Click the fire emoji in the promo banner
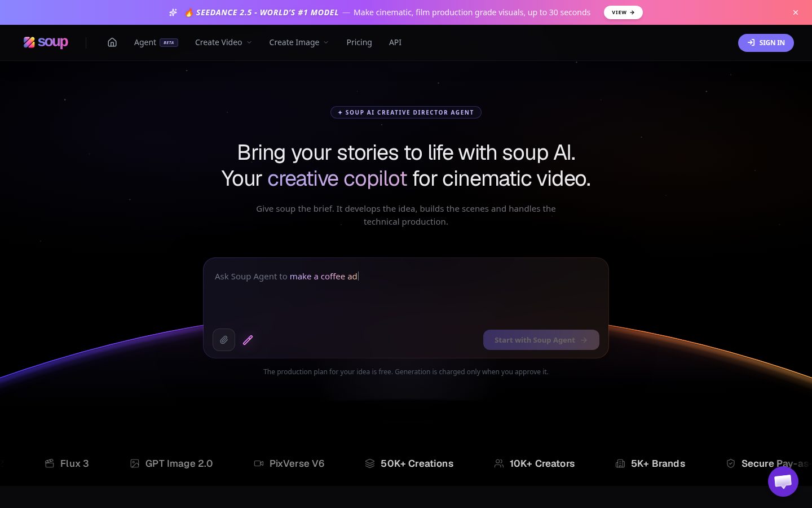The image size is (812, 508). click(x=188, y=12)
